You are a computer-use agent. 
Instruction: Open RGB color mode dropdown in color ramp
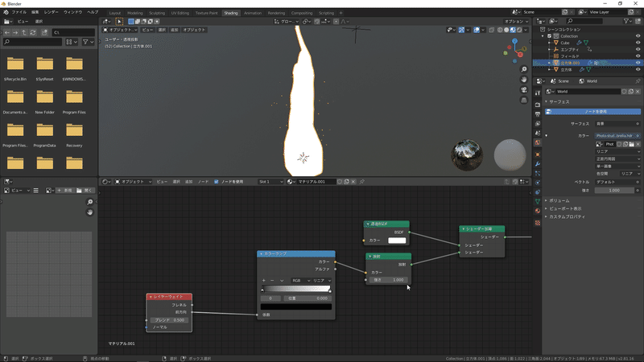(300, 280)
